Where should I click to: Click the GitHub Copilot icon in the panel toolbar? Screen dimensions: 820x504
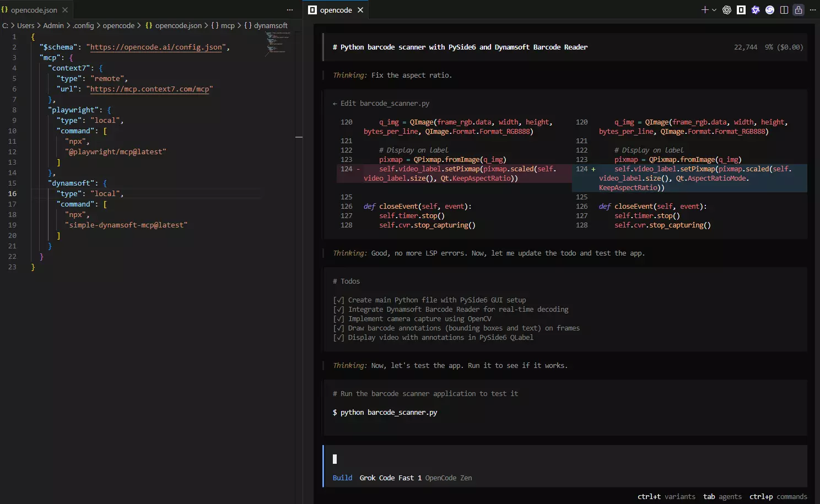pos(756,9)
